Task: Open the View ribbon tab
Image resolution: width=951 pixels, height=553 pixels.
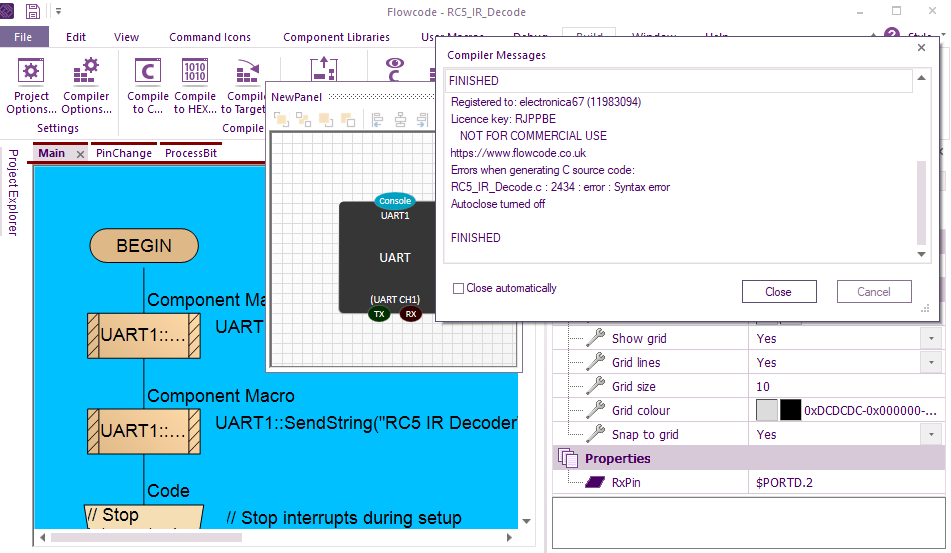Action: coord(126,37)
